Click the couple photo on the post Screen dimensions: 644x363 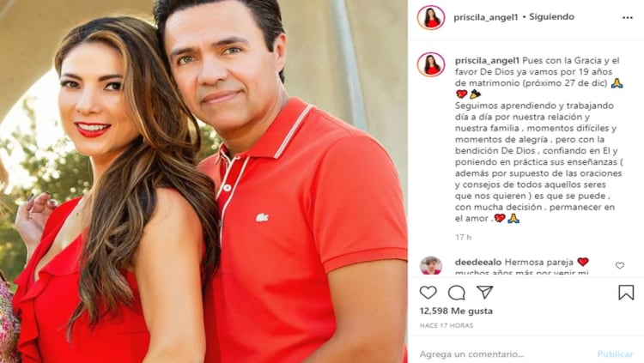[204, 182]
